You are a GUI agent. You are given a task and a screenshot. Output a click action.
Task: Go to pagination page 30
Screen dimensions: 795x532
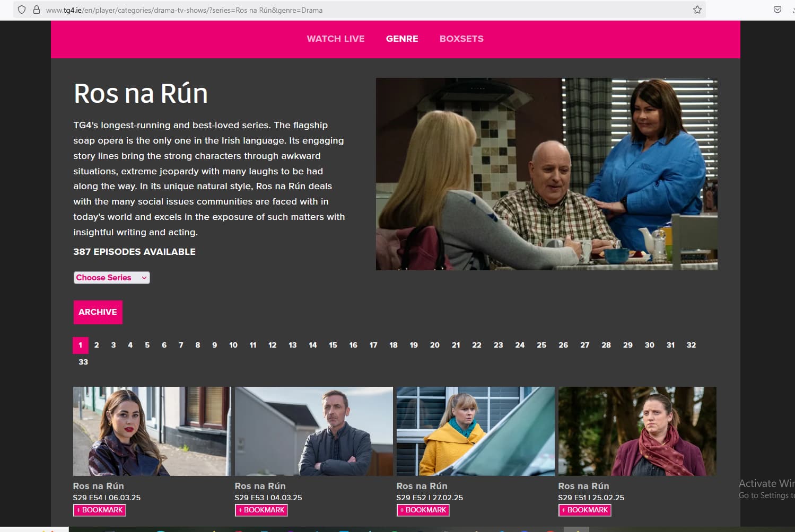[650, 345]
